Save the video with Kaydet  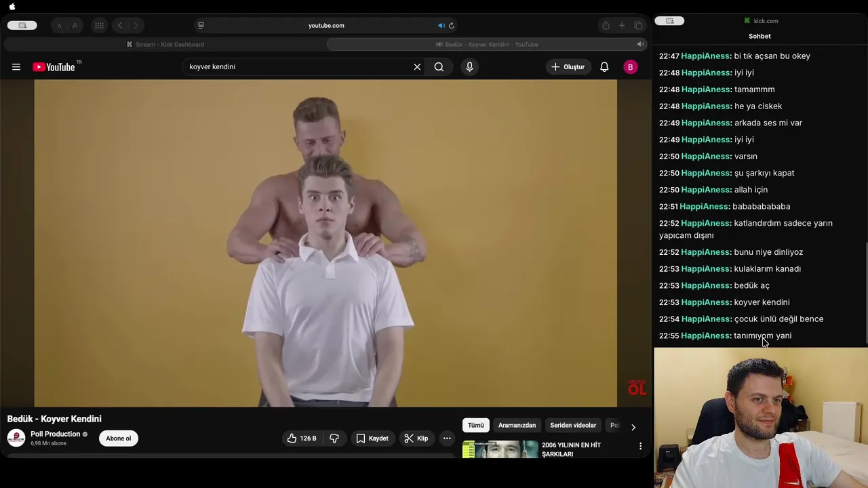pos(372,439)
